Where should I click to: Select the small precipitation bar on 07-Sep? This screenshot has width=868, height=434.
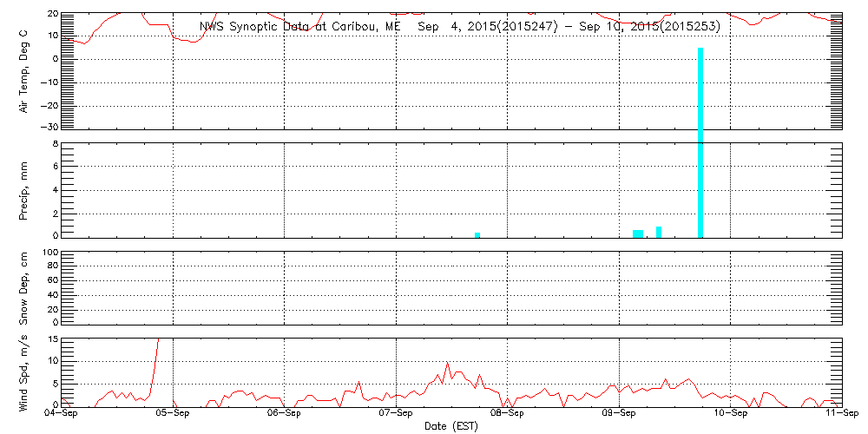click(x=477, y=234)
